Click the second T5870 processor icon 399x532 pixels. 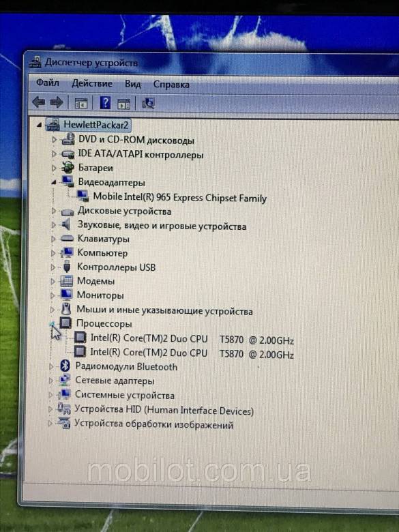(80, 351)
